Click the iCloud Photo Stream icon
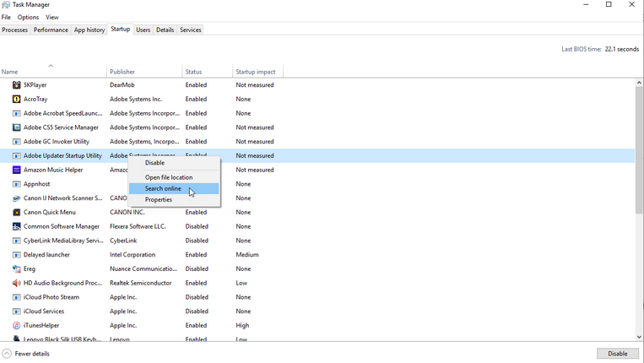 coord(16,297)
